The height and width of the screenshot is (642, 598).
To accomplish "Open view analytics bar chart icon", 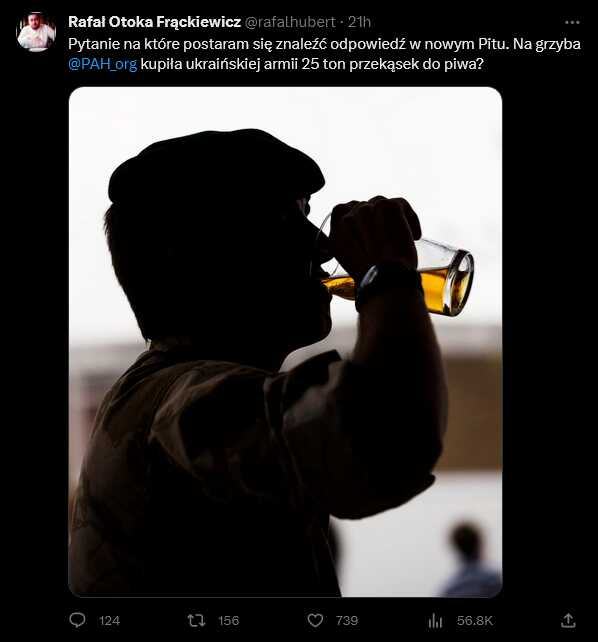I will coord(435,621).
